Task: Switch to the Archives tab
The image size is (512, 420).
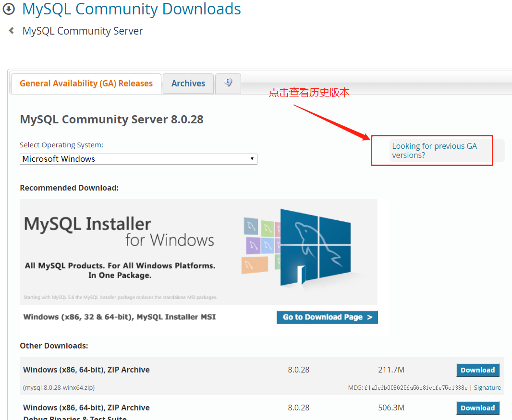Action: tap(188, 83)
